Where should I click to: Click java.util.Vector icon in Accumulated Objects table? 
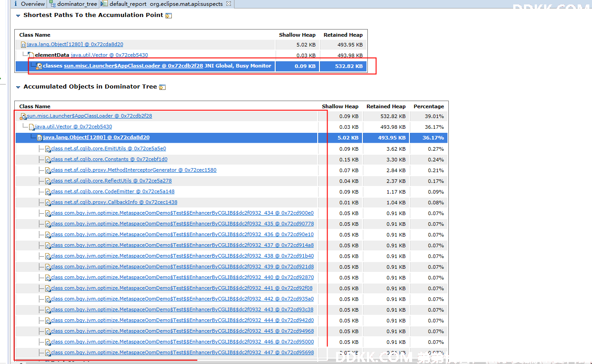(x=31, y=127)
